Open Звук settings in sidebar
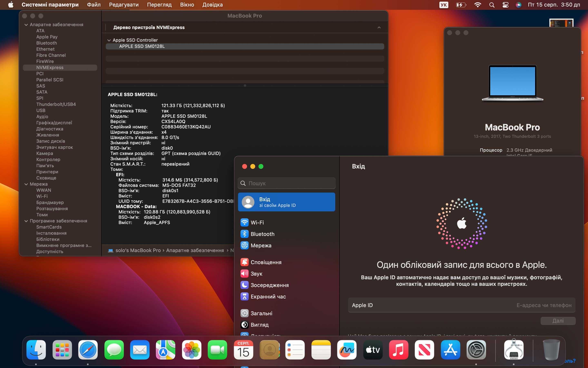 click(286, 274)
